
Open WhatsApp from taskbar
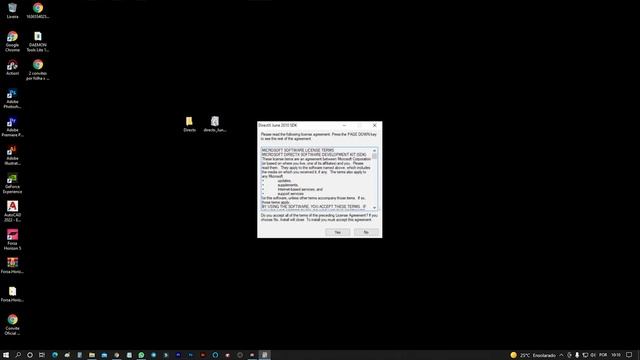pos(141,355)
